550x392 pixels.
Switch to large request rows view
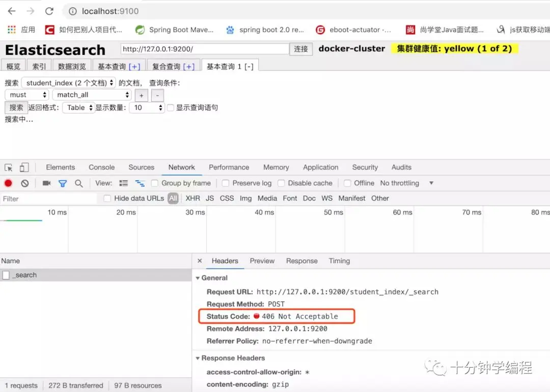[x=123, y=183]
